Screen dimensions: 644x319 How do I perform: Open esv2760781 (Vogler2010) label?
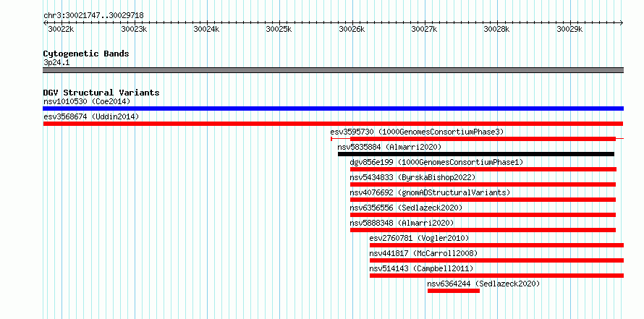click(419, 238)
